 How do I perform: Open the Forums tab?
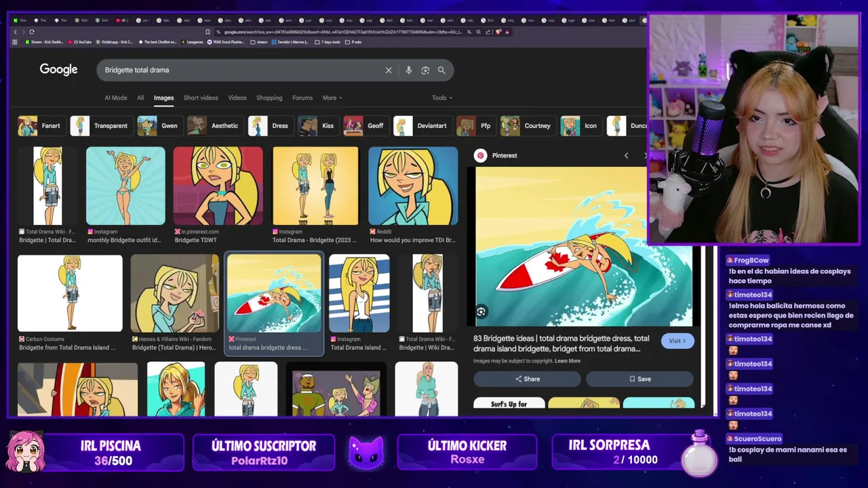click(302, 98)
